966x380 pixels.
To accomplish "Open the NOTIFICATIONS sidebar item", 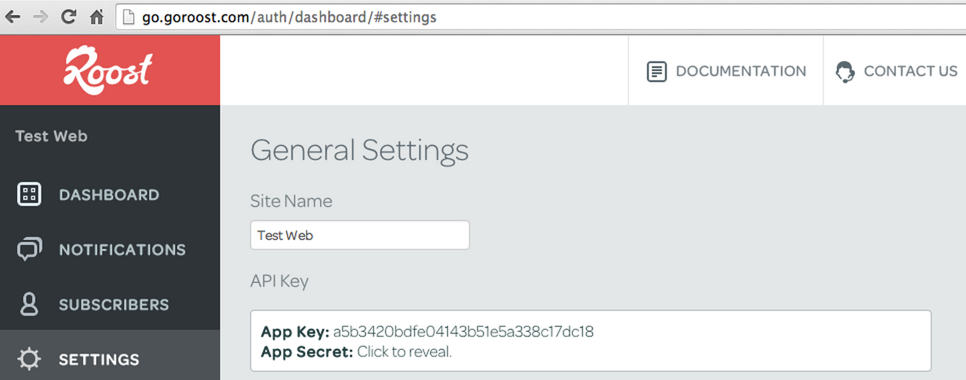I will click(110, 249).
